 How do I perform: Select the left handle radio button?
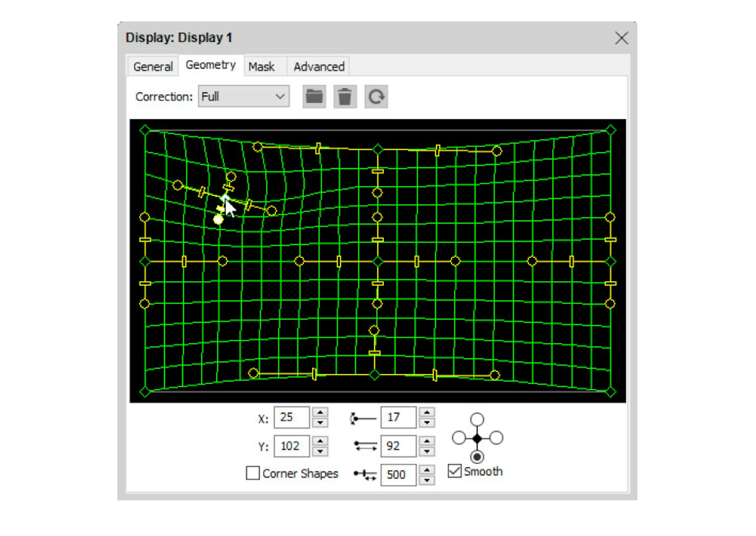[x=459, y=438]
